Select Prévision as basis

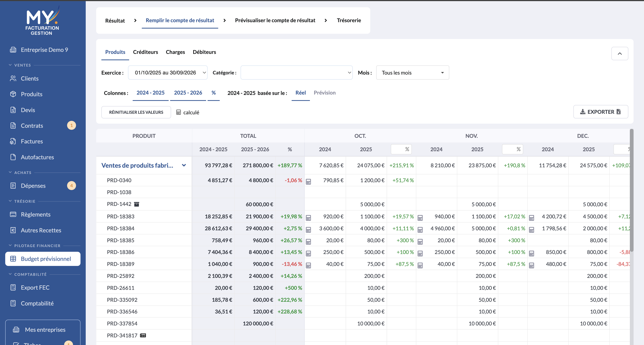point(324,93)
